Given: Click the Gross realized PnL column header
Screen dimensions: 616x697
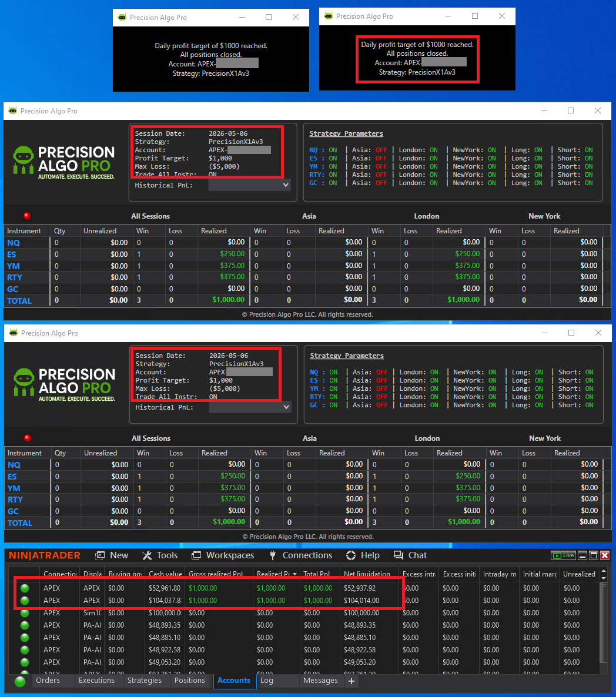Looking at the screenshot, I should click(220, 574).
